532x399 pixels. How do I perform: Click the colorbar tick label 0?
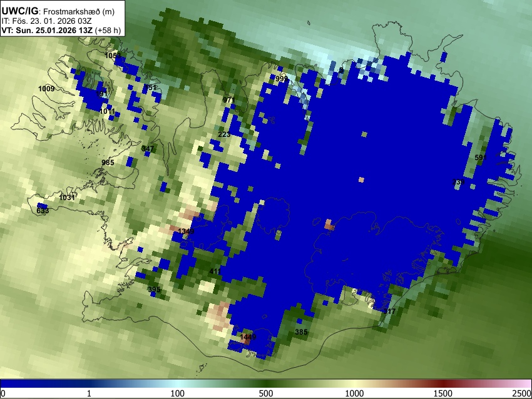3,393
